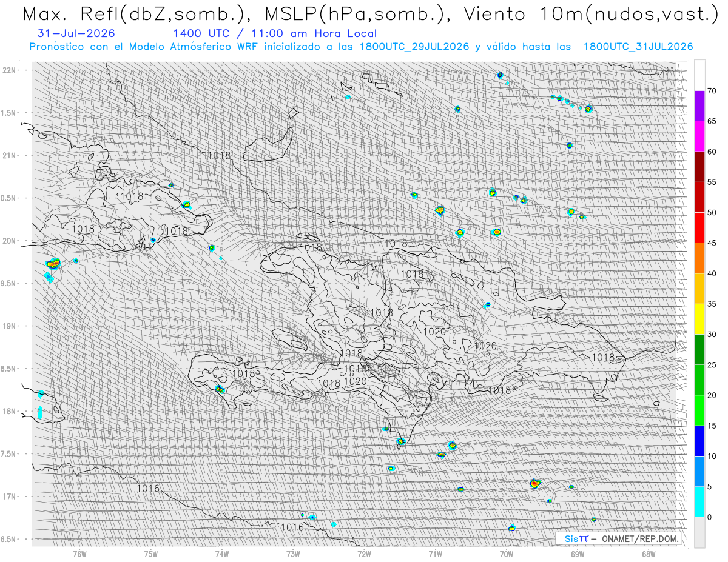Click the "1400 UTC / 11:00 am Hora Local" time label
This screenshot has width=728, height=562.
[274, 34]
